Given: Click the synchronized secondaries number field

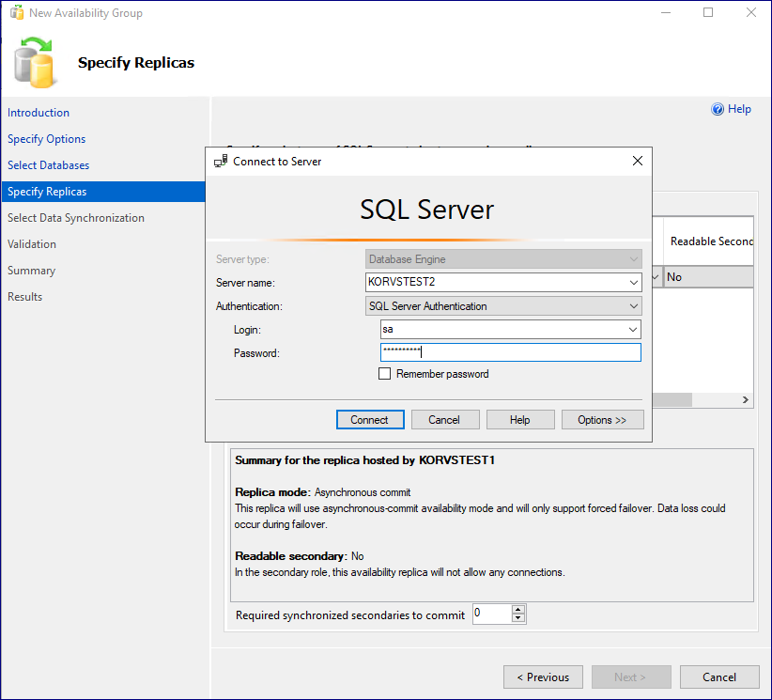Looking at the screenshot, I should point(492,614).
